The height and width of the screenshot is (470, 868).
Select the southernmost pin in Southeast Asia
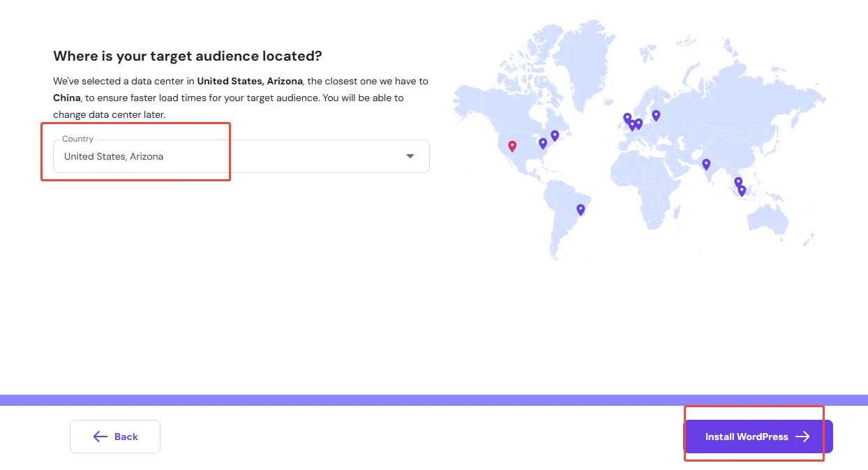[742, 190]
